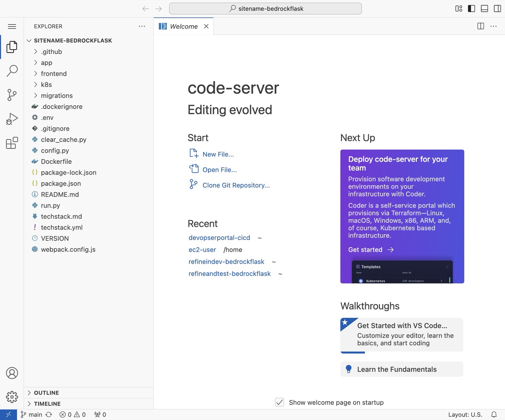Click the Open File... link
Screen dimensions: 505x420
220,170
